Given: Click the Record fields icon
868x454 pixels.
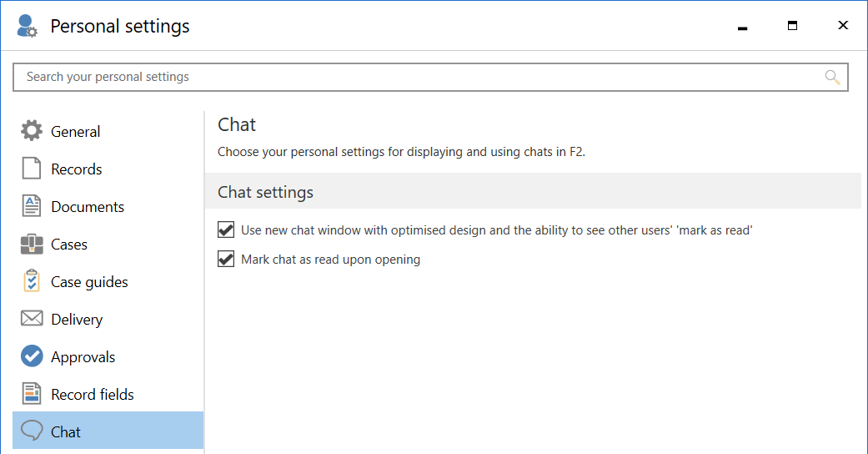Looking at the screenshot, I should point(32,394).
